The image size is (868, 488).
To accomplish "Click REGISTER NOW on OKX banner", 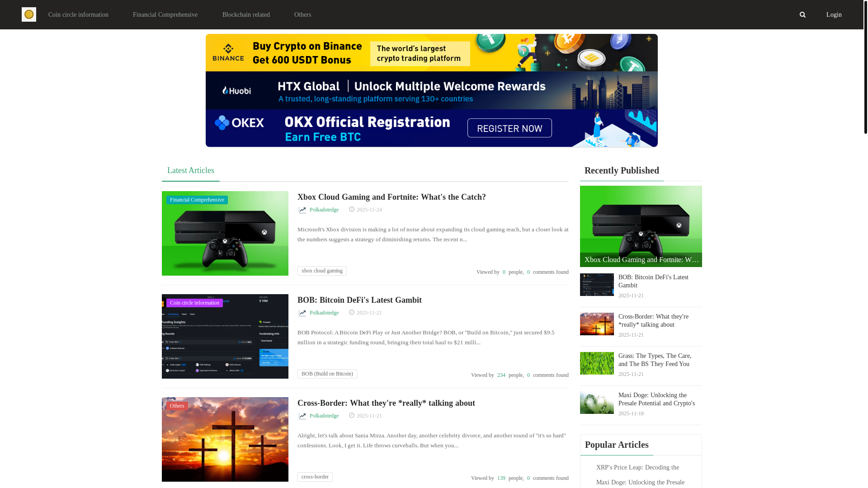I will (x=509, y=128).
